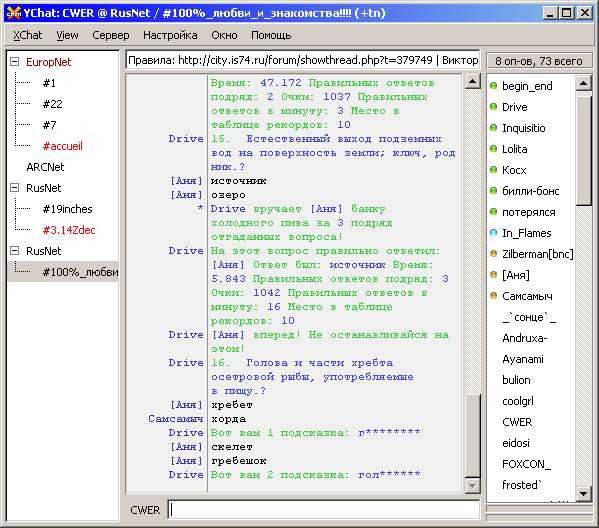
Task: Click the channel topic field
Action: (302, 60)
